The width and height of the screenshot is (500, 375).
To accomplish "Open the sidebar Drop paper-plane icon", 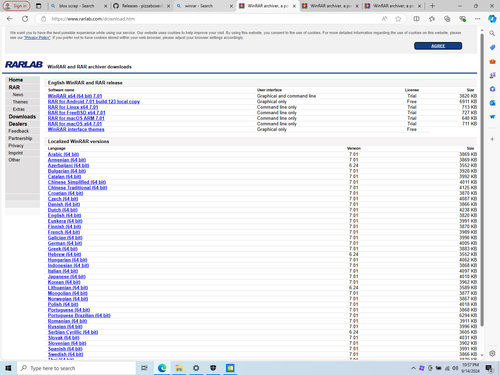I will pos(492,117).
